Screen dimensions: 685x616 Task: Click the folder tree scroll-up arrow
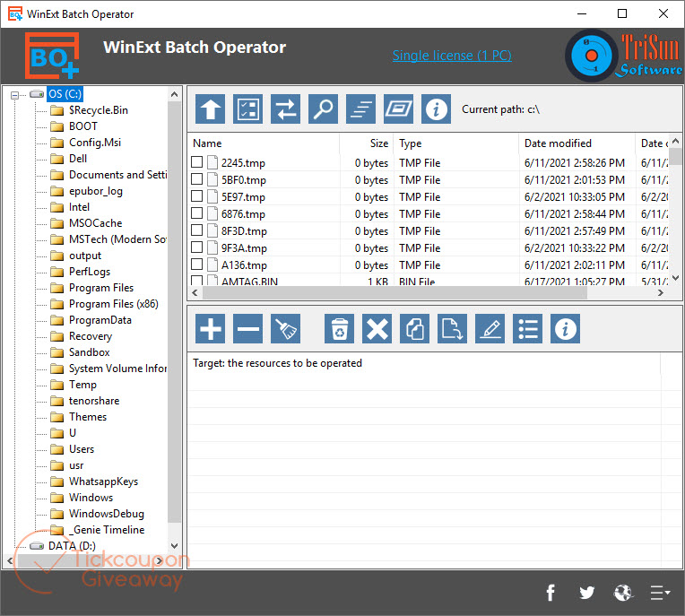tap(174, 94)
